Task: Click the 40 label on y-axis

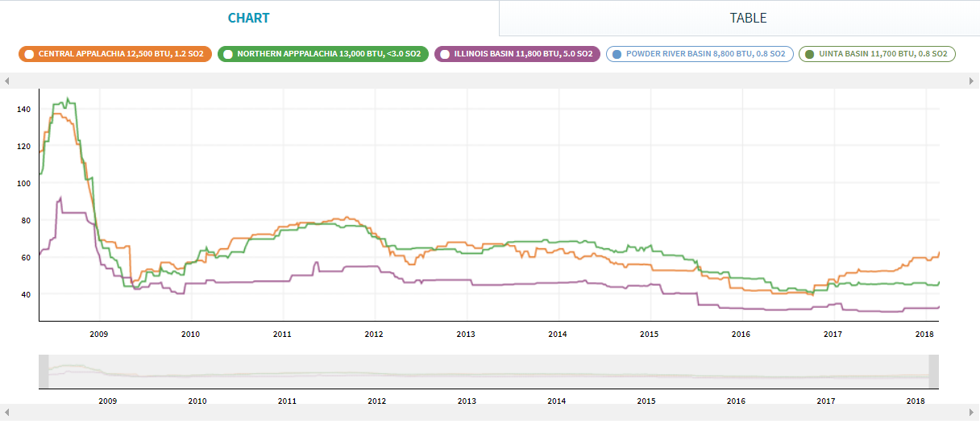Action: pyautogui.click(x=26, y=294)
